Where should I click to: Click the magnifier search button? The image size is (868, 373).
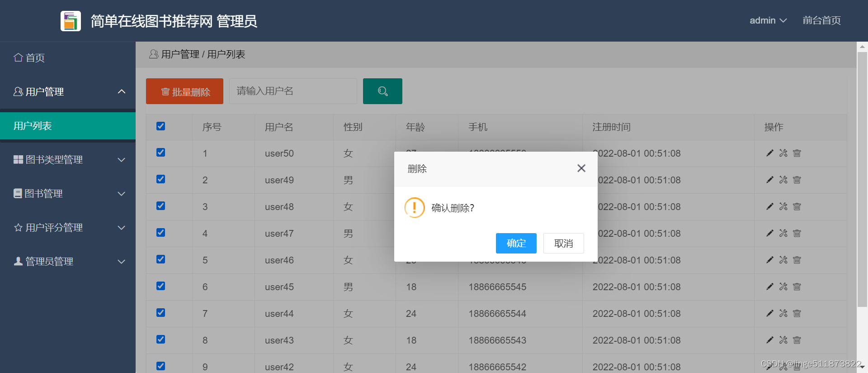382,91
